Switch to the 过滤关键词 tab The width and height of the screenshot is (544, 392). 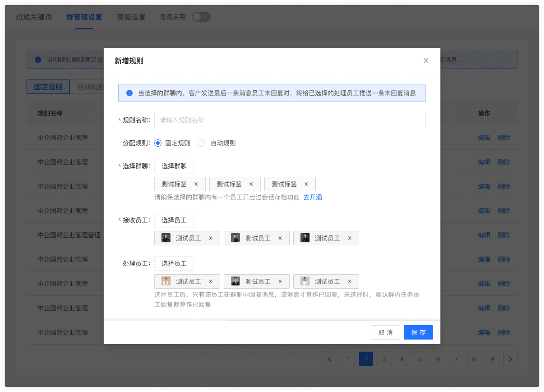point(34,17)
